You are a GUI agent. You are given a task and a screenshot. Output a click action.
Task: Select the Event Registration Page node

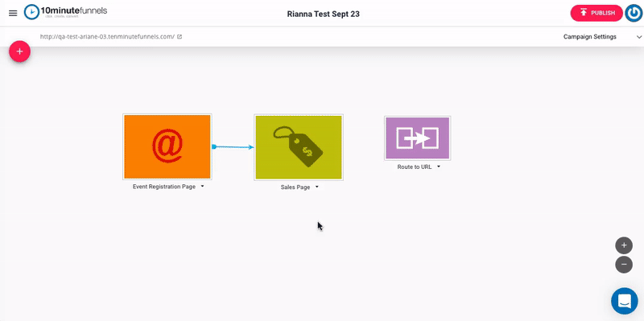(x=167, y=146)
